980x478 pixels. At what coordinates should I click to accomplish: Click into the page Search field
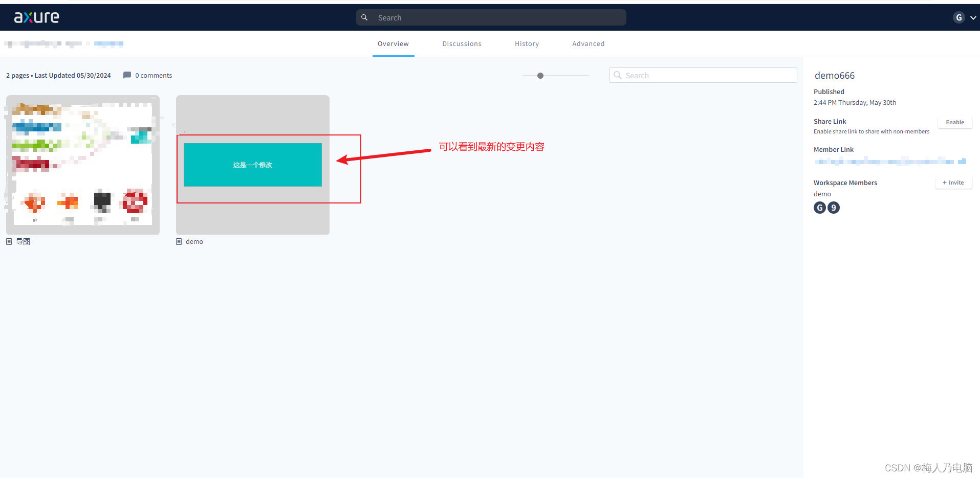tap(703, 75)
